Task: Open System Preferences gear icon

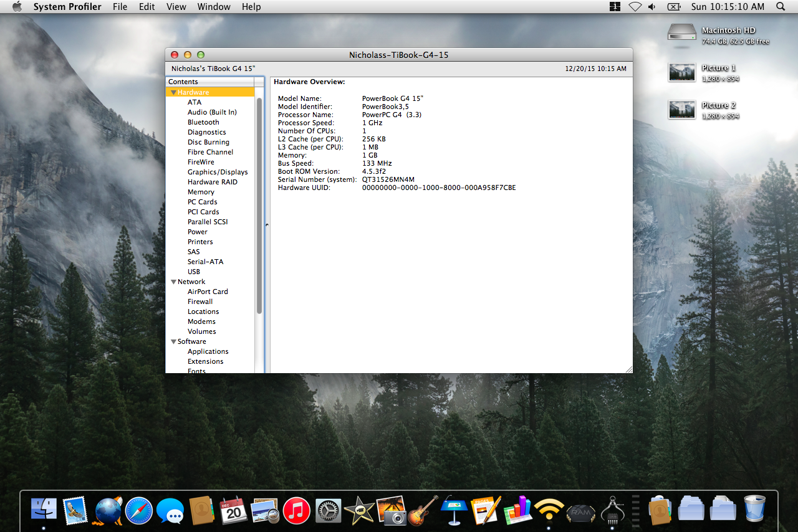Action: point(328,511)
